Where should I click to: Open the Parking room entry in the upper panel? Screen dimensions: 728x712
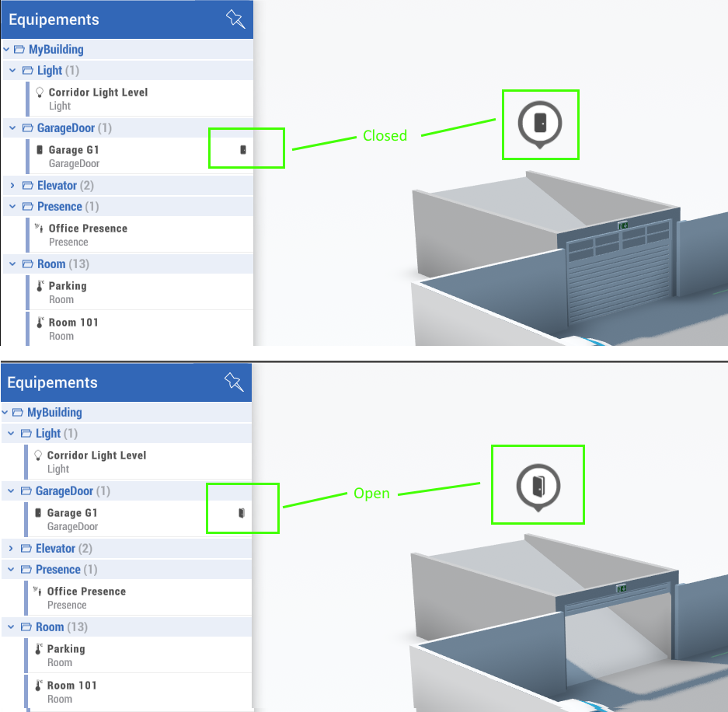click(68, 286)
